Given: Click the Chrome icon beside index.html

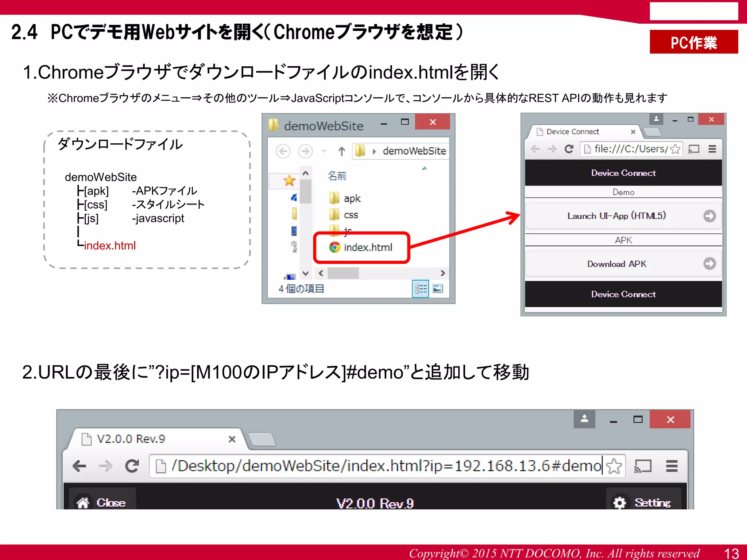Looking at the screenshot, I should pos(334,247).
